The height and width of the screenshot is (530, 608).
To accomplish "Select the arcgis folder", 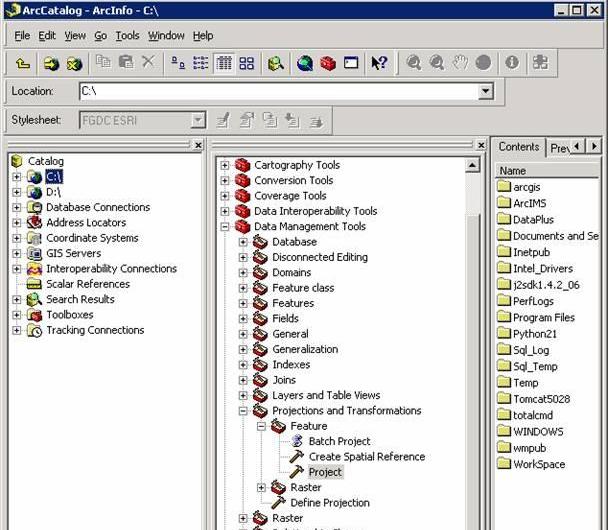I will pyautogui.click(x=527, y=187).
